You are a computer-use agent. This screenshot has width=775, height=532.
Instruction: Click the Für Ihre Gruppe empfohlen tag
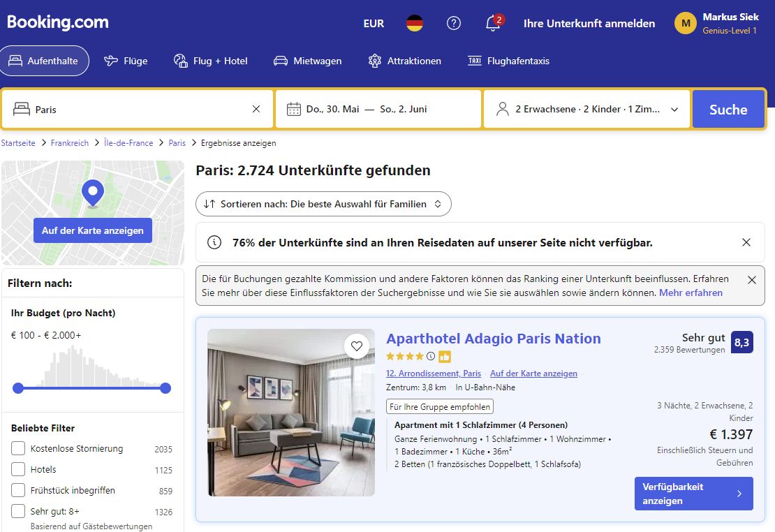pyautogui.click(x=439, y=406)
